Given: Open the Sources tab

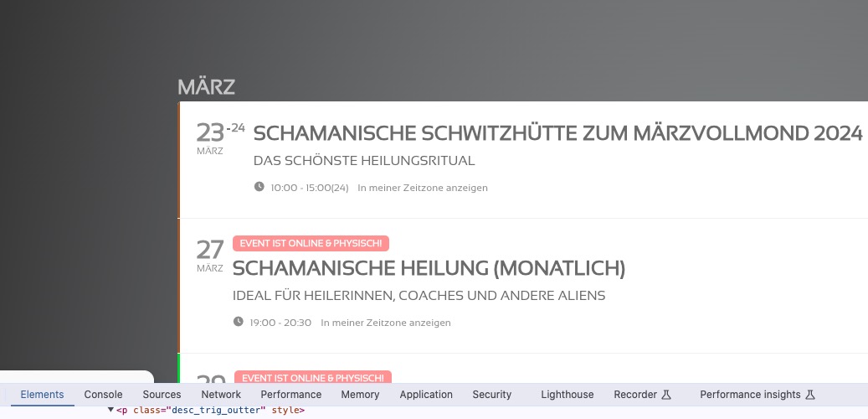Looking at the screenshot, I should [162, 395].
